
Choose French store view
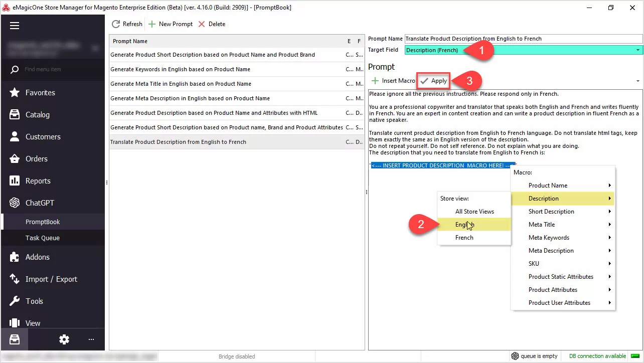point(474,238)
